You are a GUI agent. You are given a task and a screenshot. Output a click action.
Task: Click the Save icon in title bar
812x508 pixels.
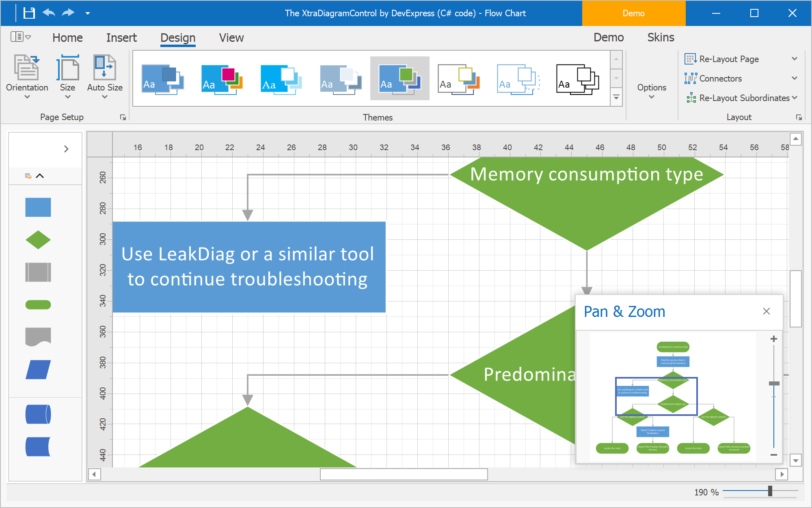click(29, 13)
